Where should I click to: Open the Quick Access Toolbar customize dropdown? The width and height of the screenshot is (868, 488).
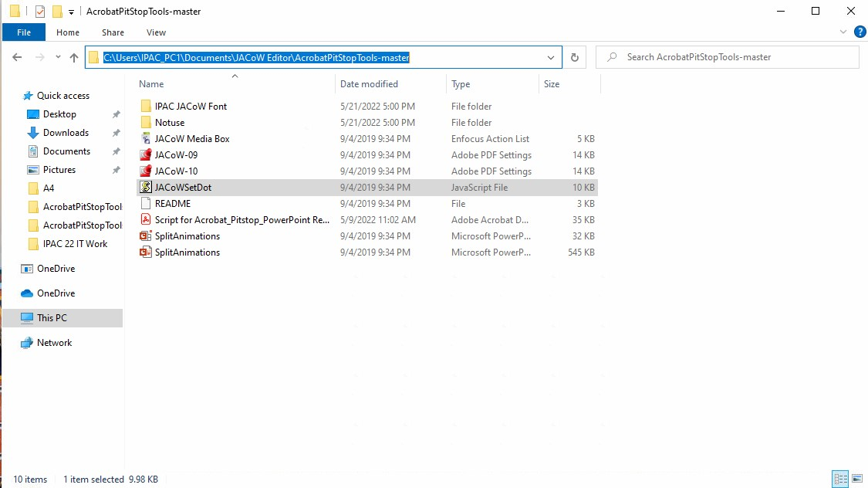pos(72,12)
